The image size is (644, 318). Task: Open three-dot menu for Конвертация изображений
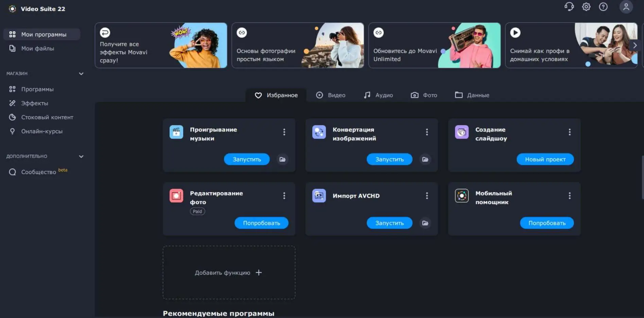427,132
